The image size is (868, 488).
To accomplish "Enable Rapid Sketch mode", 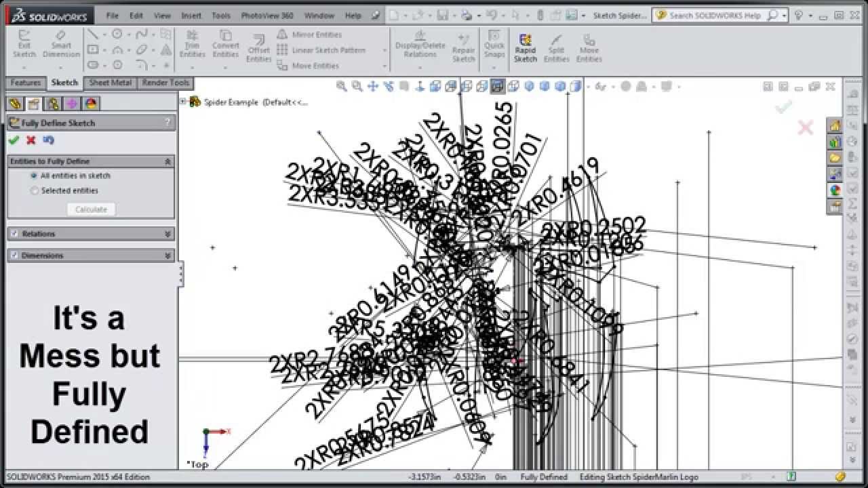I will click(525, 46).
